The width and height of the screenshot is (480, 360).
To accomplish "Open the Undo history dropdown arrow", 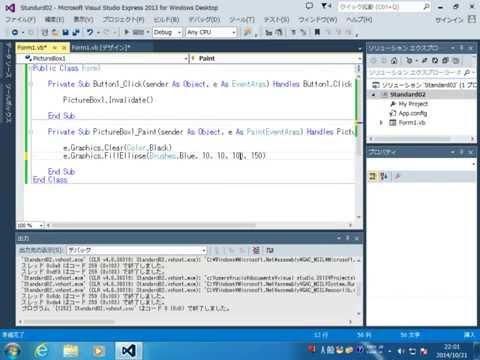I will (98, 33).
